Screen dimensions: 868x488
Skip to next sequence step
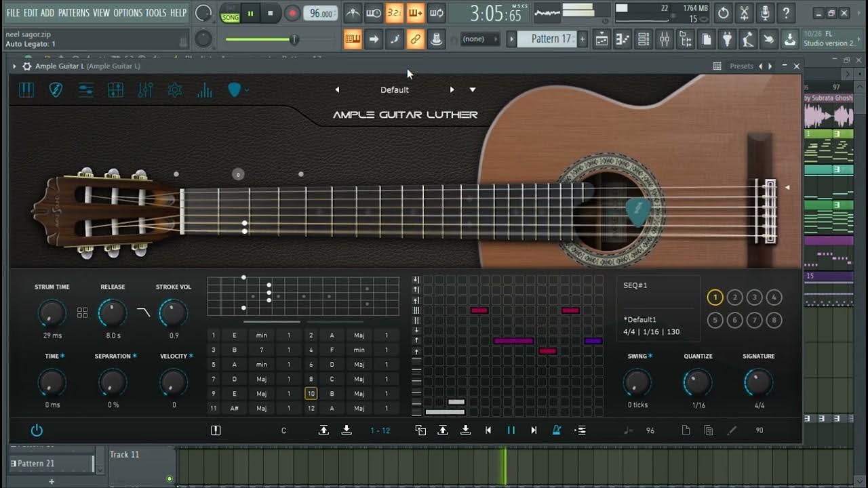pyautogui.click(x=534, y=430)
